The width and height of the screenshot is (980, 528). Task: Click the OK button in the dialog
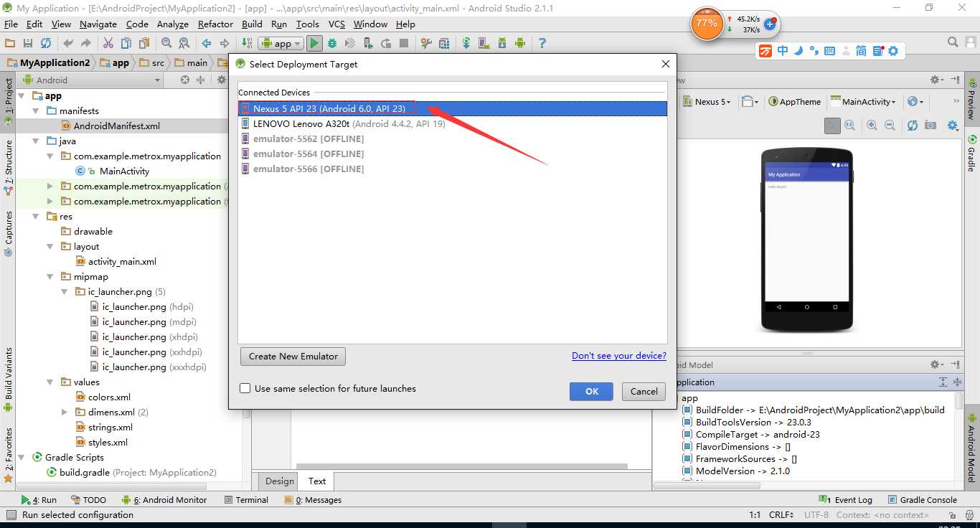click(591, 391)
